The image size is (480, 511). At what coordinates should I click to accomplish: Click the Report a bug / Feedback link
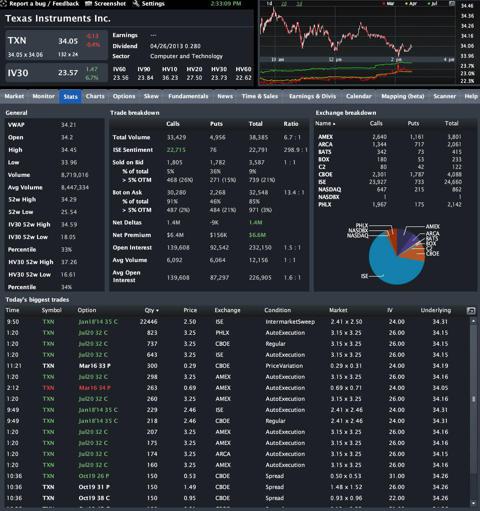click(44, 4)
